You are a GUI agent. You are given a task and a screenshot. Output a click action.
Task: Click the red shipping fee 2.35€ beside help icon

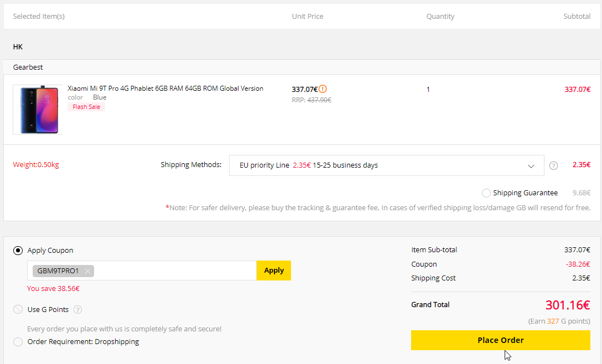click(x=582, y=165)
